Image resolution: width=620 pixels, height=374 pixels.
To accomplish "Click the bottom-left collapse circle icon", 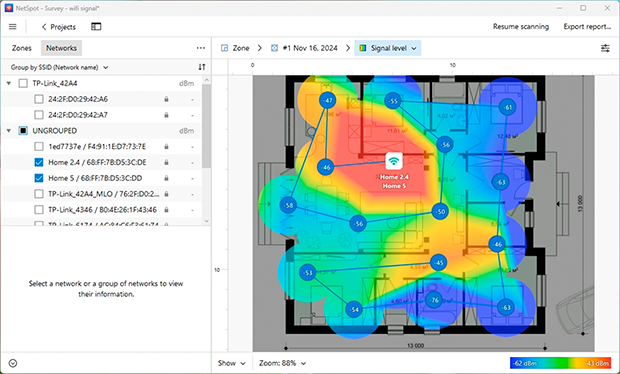I will [x=13, y=363].
